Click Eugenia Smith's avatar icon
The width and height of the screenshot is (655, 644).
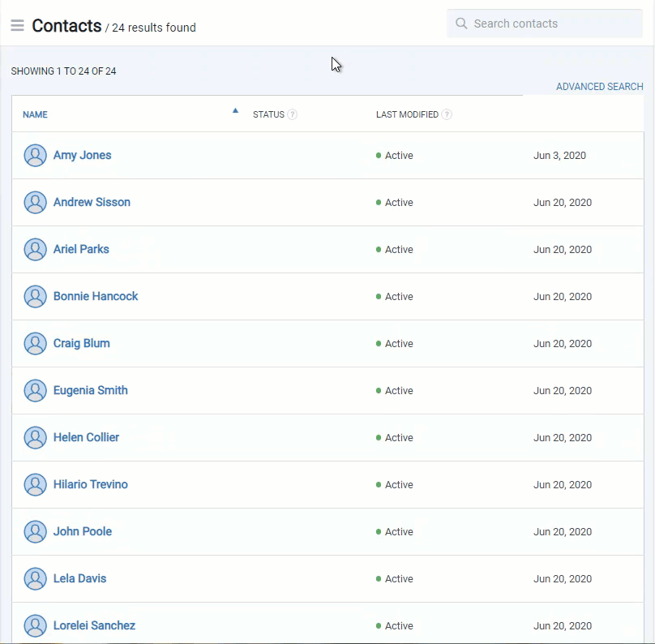tap(35, 390)
